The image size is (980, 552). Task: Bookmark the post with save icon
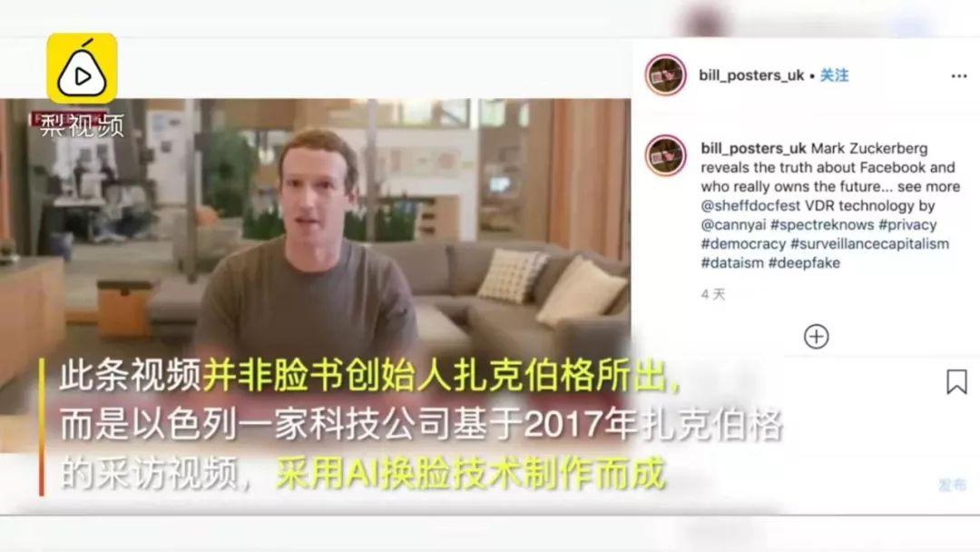(956, 381)
